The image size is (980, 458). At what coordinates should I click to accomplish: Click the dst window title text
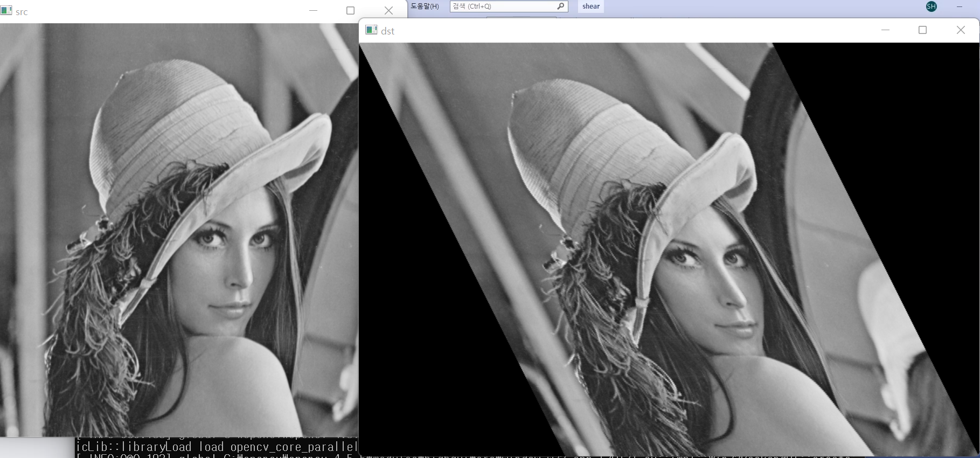point(387,31)
